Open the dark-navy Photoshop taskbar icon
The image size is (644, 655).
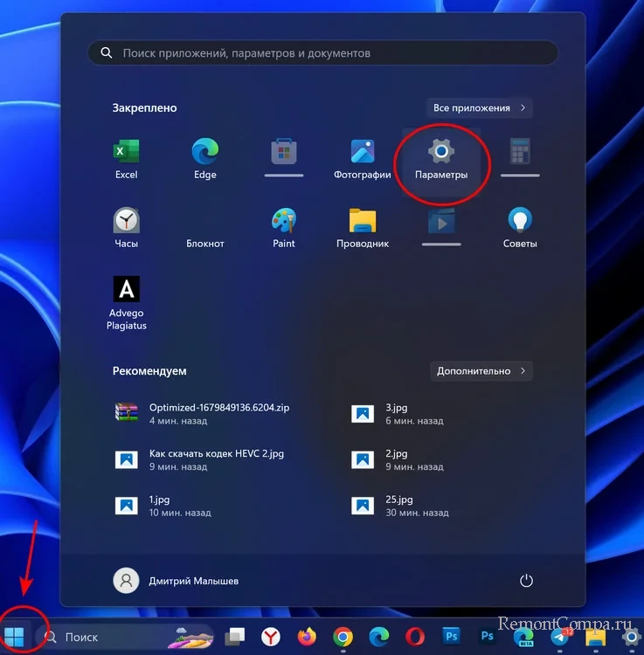(x=488, y=636)
